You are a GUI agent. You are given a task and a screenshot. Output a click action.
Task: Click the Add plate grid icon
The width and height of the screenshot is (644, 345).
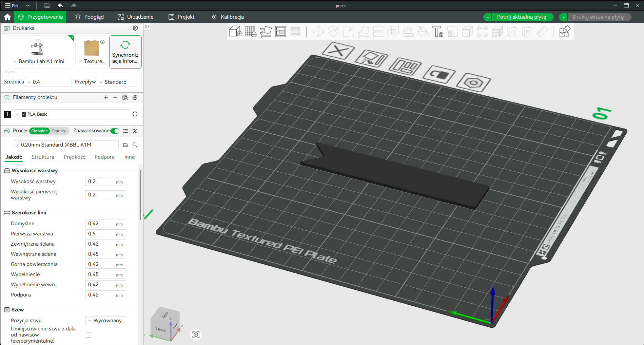tap(251, 32)
